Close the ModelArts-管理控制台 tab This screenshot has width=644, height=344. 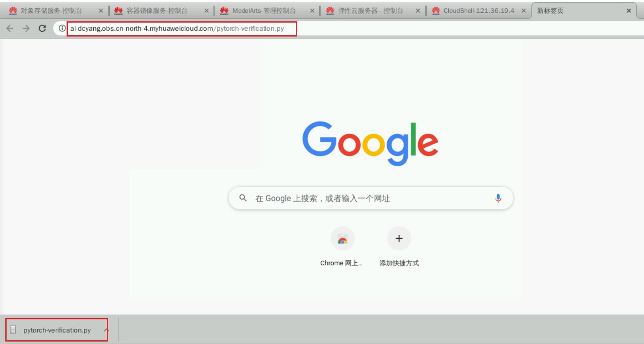click(312, 11)
